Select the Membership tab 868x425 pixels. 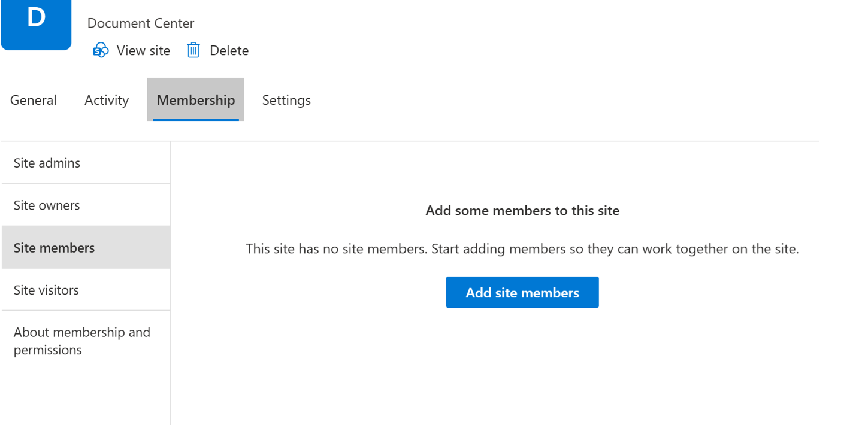click(195, 100)
